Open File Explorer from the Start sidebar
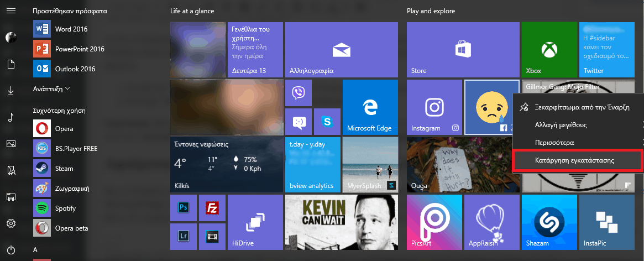The width and height of the screenshot is (644, 261). [11, 196]
